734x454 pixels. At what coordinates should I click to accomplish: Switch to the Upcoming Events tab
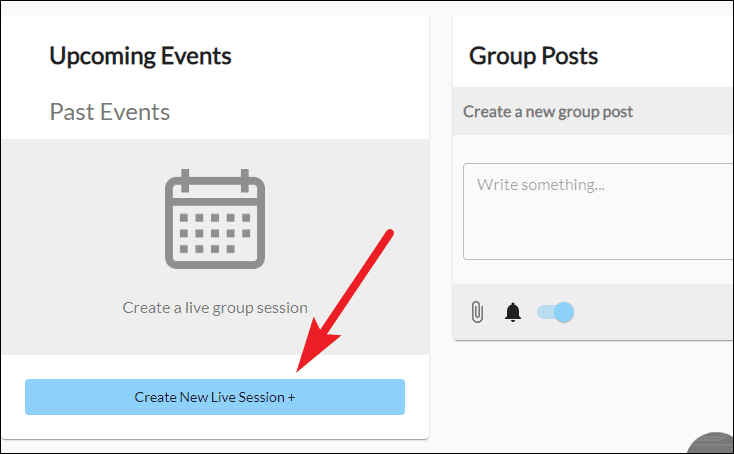(x=140, y=56)
